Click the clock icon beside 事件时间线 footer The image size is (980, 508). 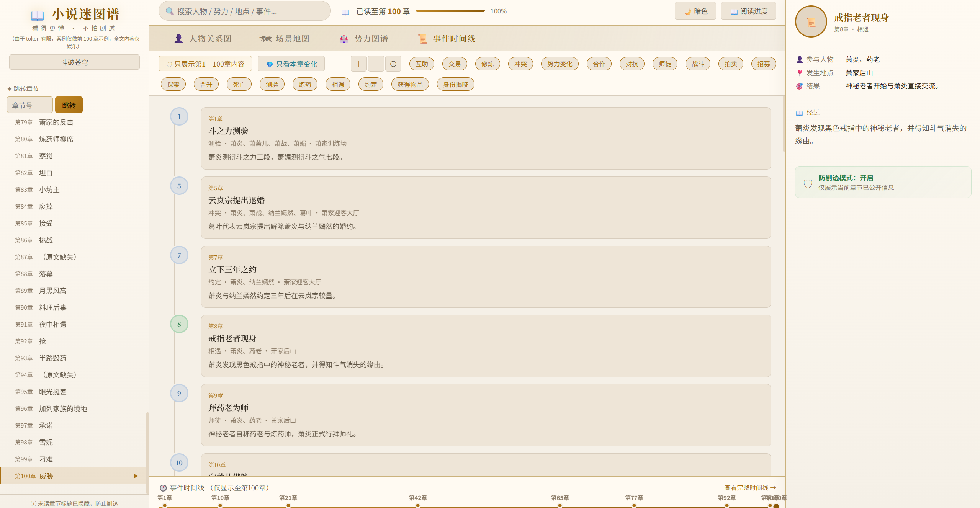coord(163,488)
